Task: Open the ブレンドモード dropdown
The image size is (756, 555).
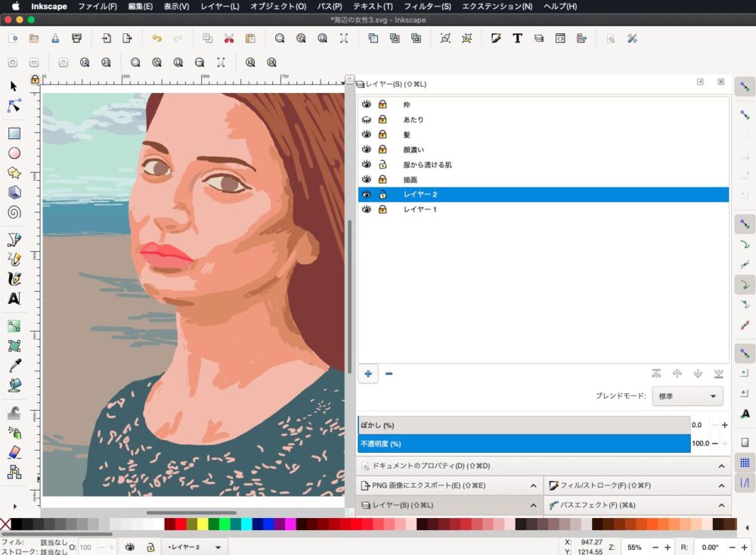Action: pyautogui.click(x=687, y=396)
